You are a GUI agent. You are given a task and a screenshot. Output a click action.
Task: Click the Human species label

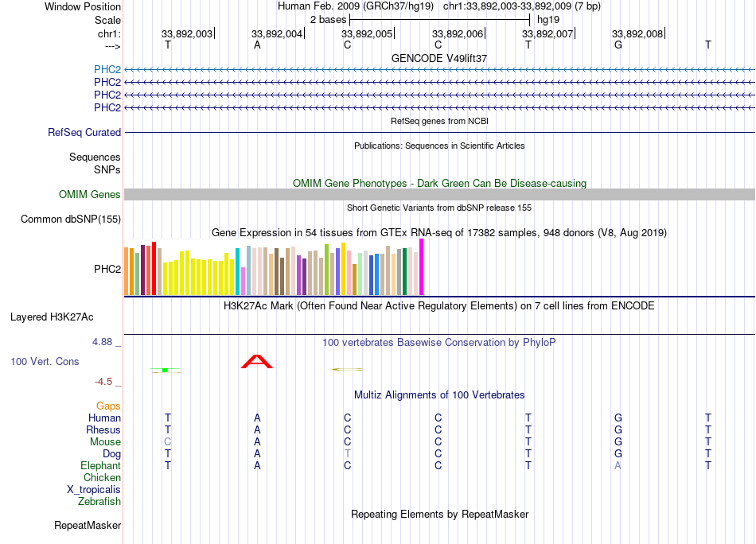coord(104,418)
